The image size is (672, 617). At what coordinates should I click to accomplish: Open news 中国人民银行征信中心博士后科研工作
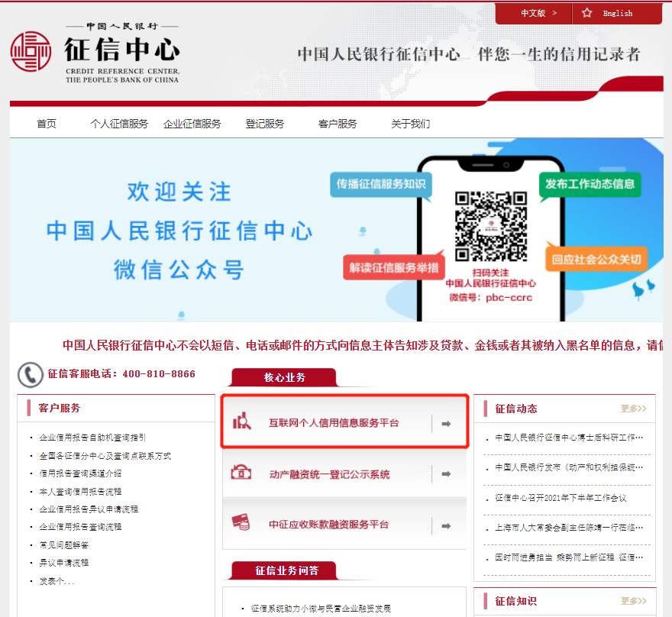(569, 438)
